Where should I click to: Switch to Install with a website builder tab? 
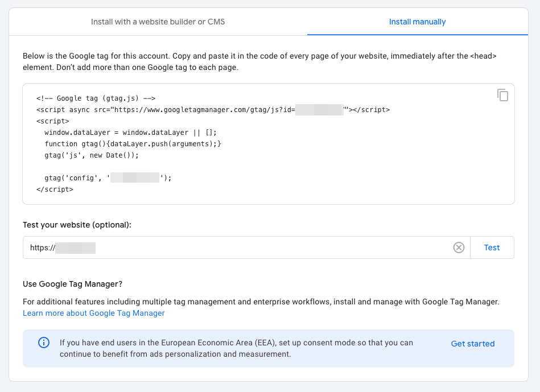click(158, 22)
